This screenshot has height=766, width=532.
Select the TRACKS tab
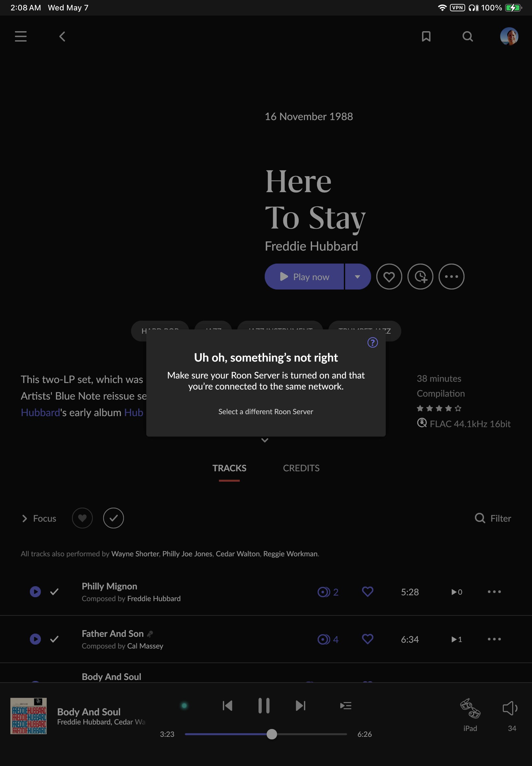pos(229,468)
